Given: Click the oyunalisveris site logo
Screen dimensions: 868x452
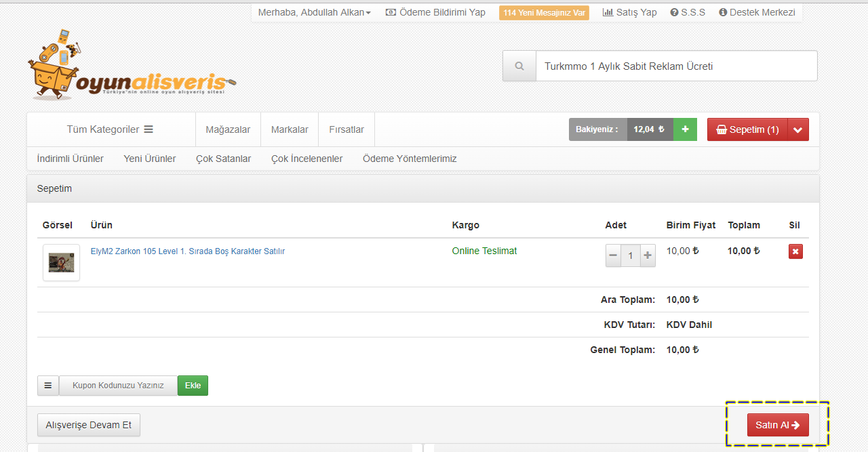Looking at the screenshot, I should coord(132,66).
